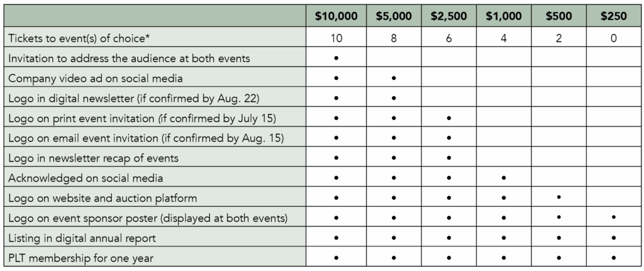Click the $10,000 column header

click(336, 17)
